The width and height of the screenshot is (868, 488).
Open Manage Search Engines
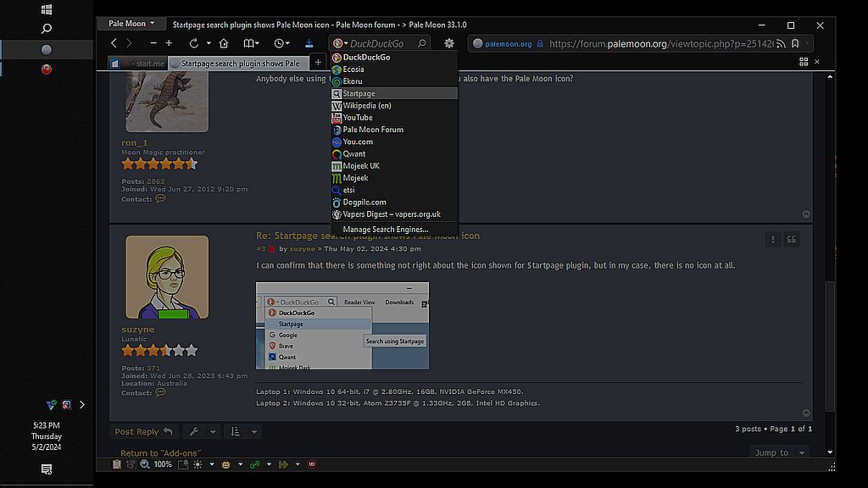pos(394,229)
